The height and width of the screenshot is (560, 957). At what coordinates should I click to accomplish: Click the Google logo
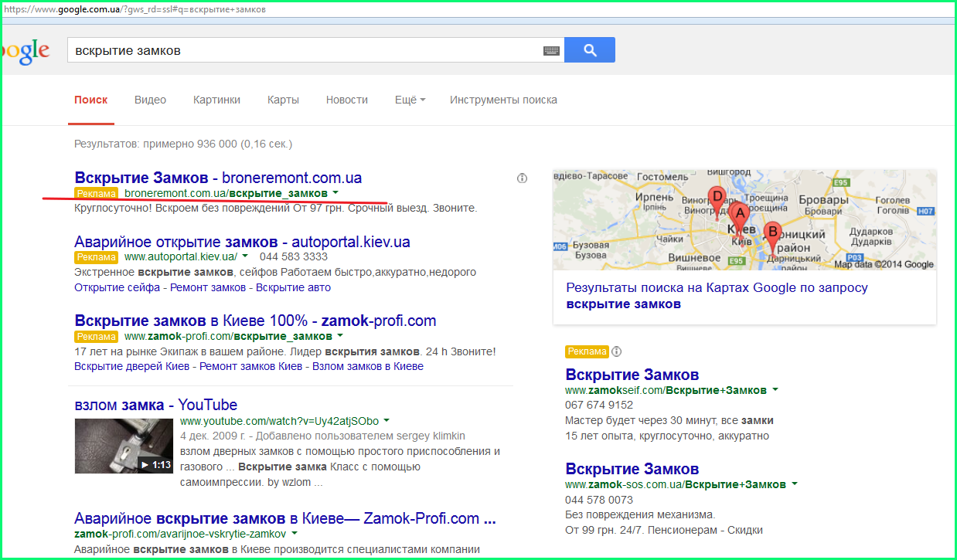26,51
